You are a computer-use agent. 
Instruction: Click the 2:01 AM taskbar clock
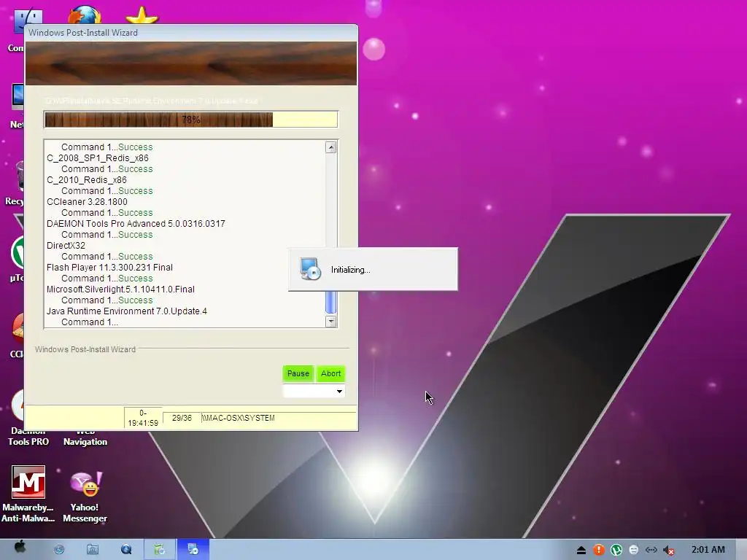[x=708, y=550]
